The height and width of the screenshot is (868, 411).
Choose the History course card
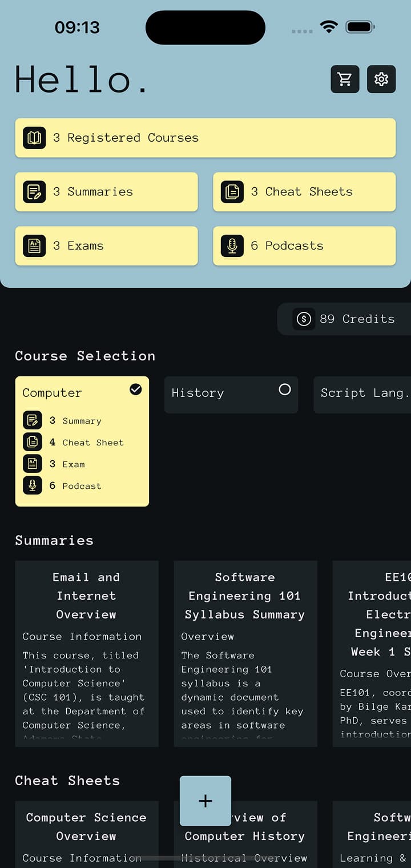[231, 395]
